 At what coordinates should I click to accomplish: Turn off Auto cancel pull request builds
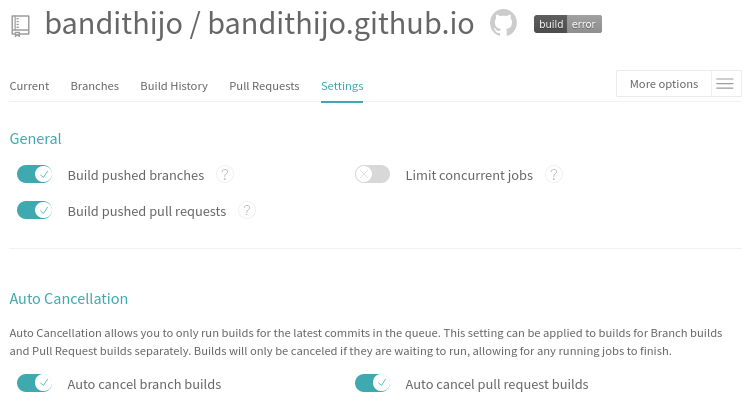(x=372, y=383)
